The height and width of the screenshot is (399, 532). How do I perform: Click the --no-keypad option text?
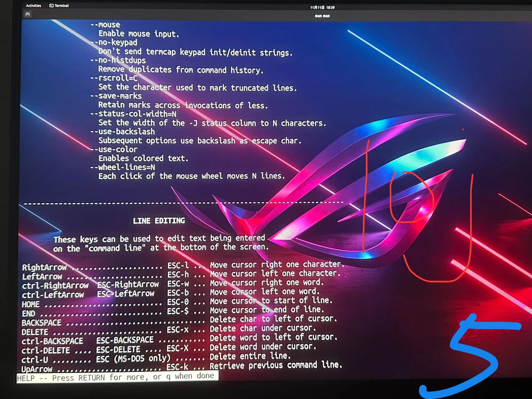114,42
